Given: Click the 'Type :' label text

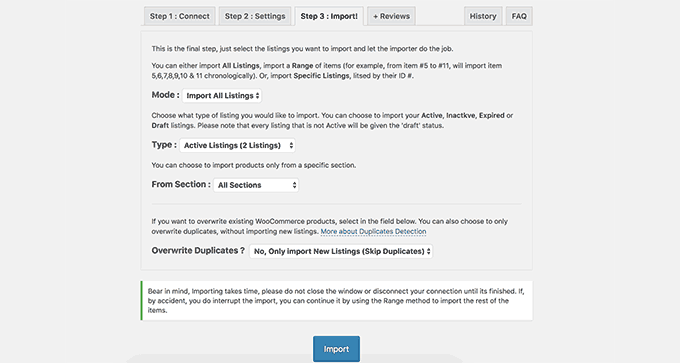Looking at the screenshot, I should tap(164, 145).
